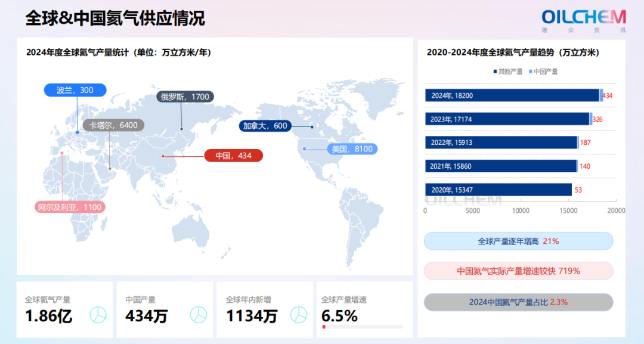
Task: Click the axis label 10000
Action: [x=521, y=210]
